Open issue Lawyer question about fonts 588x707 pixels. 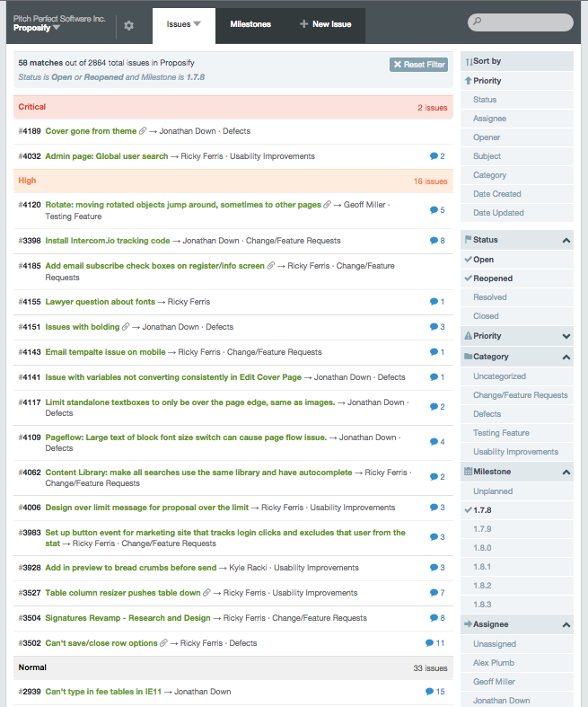100,302
